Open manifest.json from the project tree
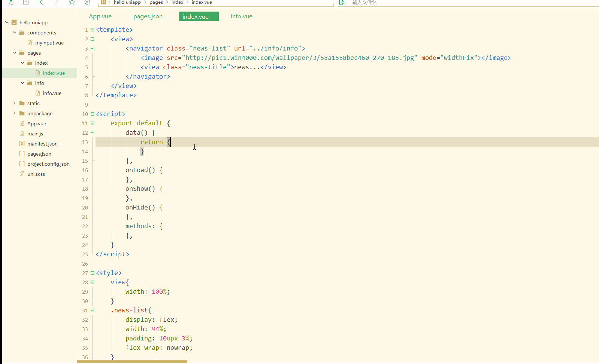 42,144
